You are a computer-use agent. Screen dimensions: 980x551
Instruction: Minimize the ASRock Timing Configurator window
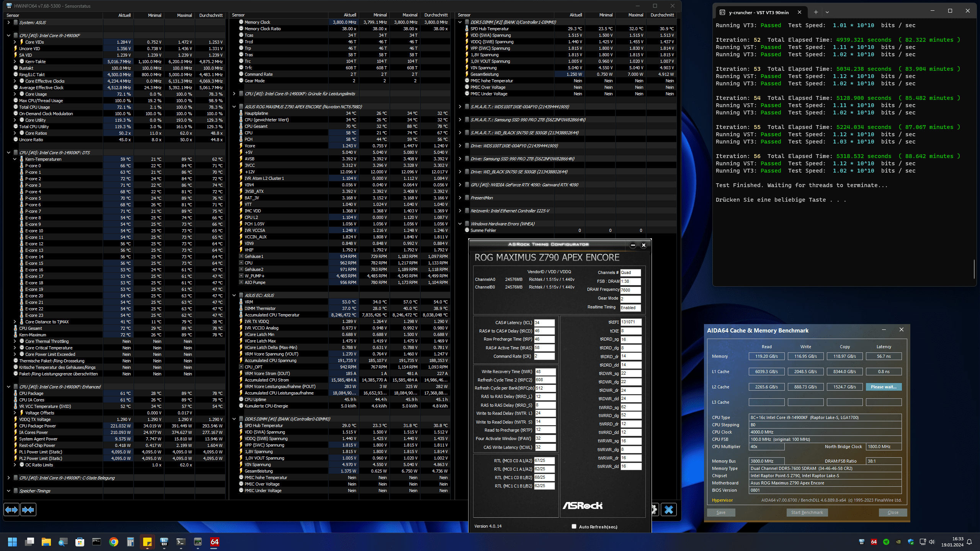click(x=633, y=245)
